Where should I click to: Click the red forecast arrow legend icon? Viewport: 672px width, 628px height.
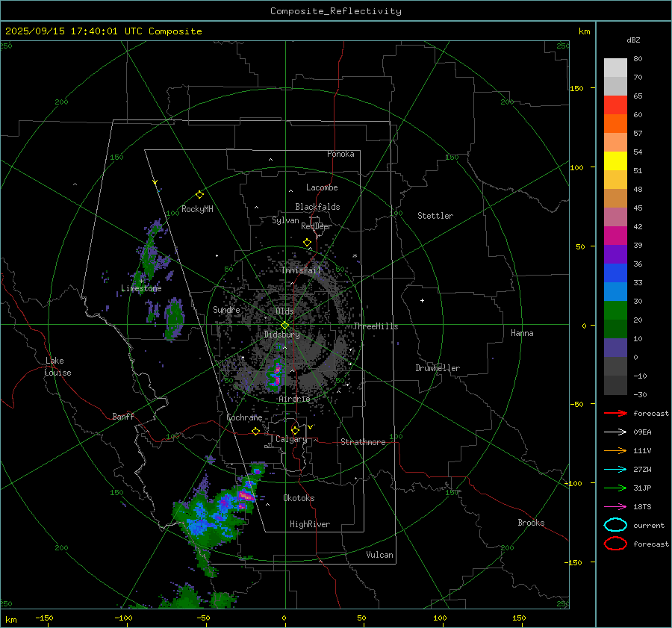coord(615,413)
